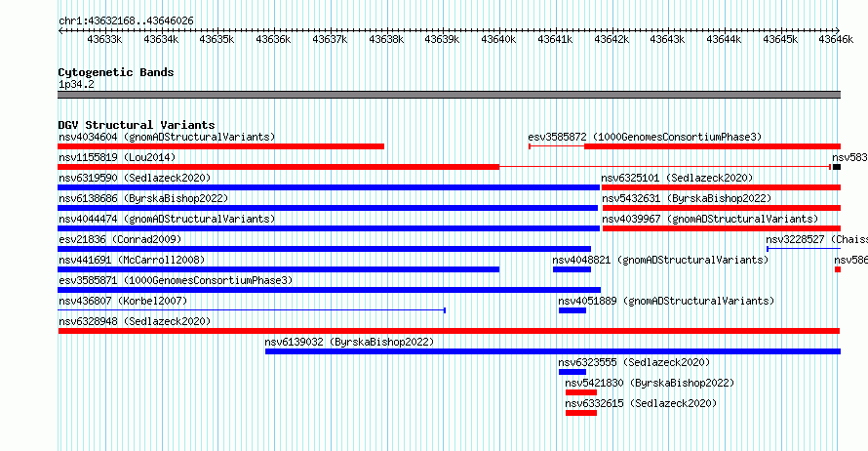Click the long red bar under nsv6328948
The image size is (868, 451).
click(x=449, y=331)
